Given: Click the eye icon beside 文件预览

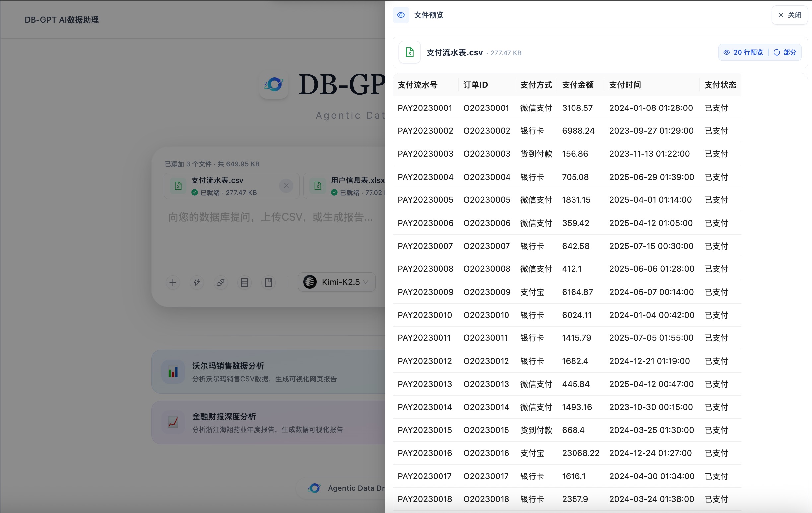Looking at the screenshot, I should (x=401, y=15).
